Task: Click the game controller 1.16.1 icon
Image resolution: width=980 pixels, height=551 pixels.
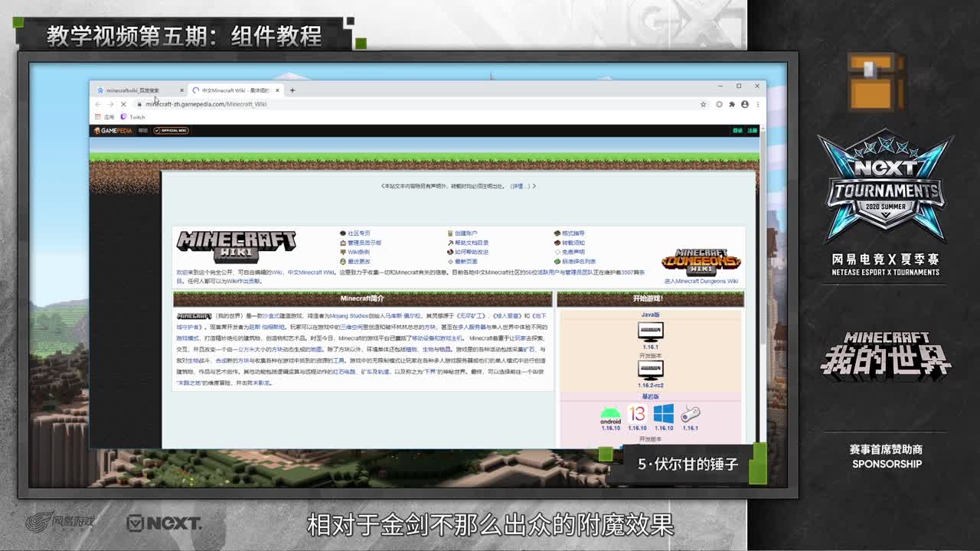Action: [691, 414]
